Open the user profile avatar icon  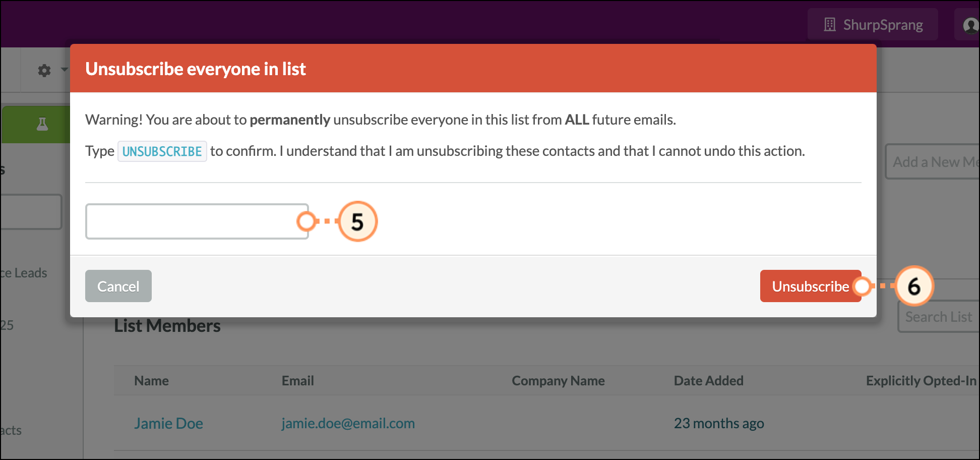click(970, 25)
